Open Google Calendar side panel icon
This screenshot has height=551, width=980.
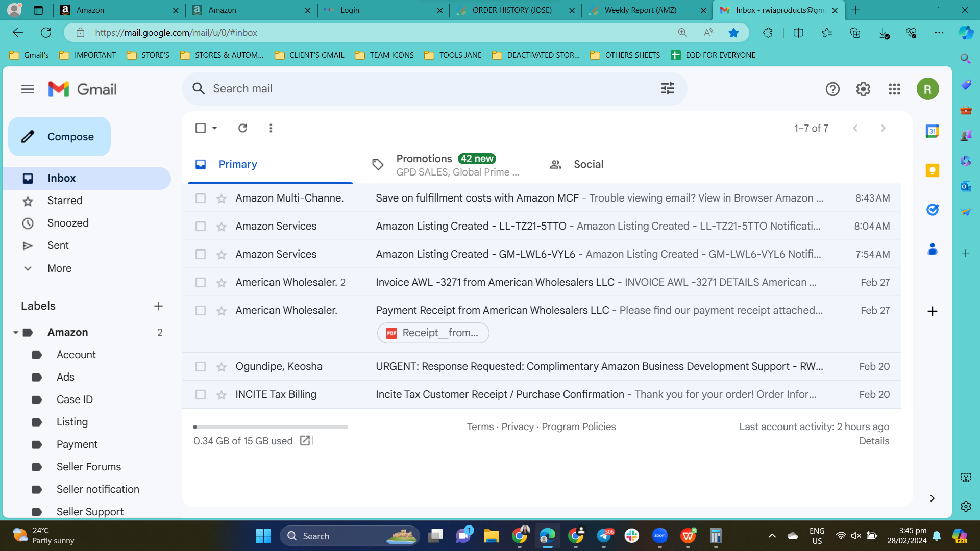(x=933, y=131)
